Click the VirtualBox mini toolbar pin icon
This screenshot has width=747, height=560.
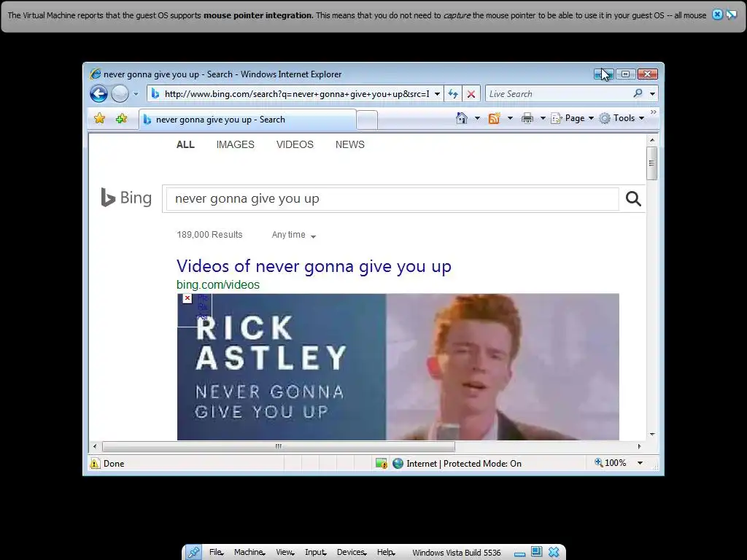[x=193, y=553]
